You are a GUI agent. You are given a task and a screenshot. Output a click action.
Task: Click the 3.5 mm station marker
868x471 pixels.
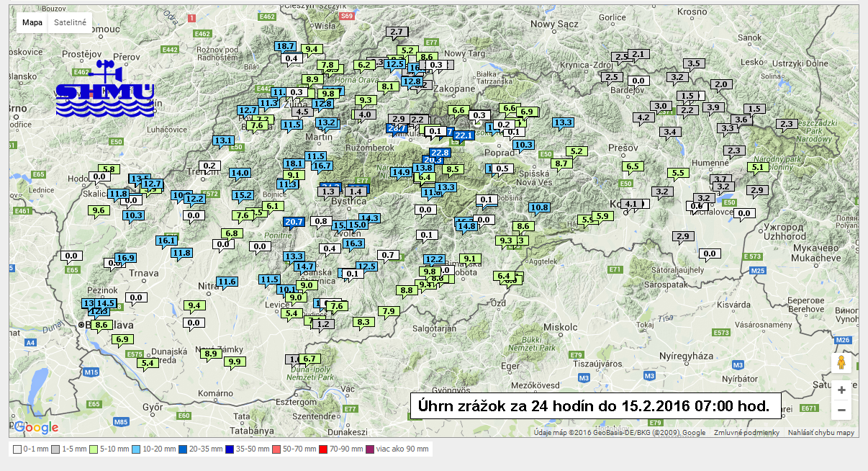pyautogui.click(x=694, y=63)
